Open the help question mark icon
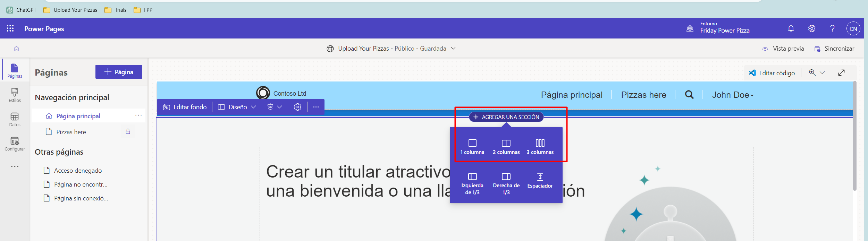 coord(832,28)
